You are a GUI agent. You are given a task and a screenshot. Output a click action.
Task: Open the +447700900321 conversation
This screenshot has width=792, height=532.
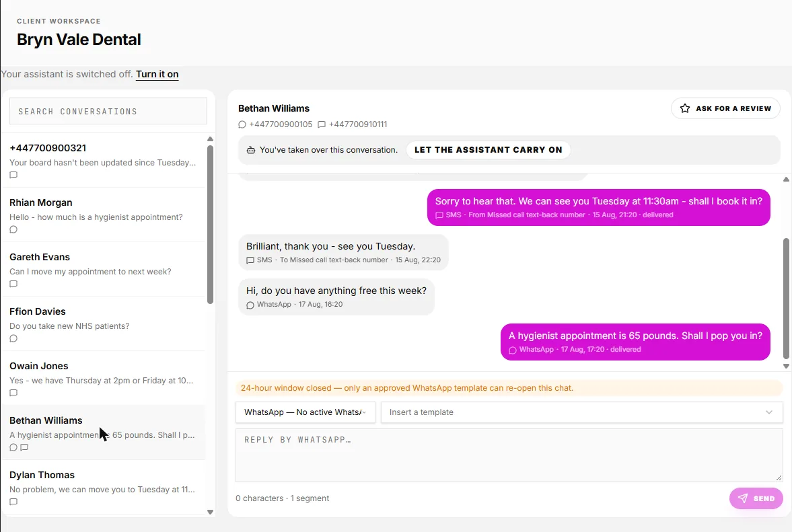point(103,161)
